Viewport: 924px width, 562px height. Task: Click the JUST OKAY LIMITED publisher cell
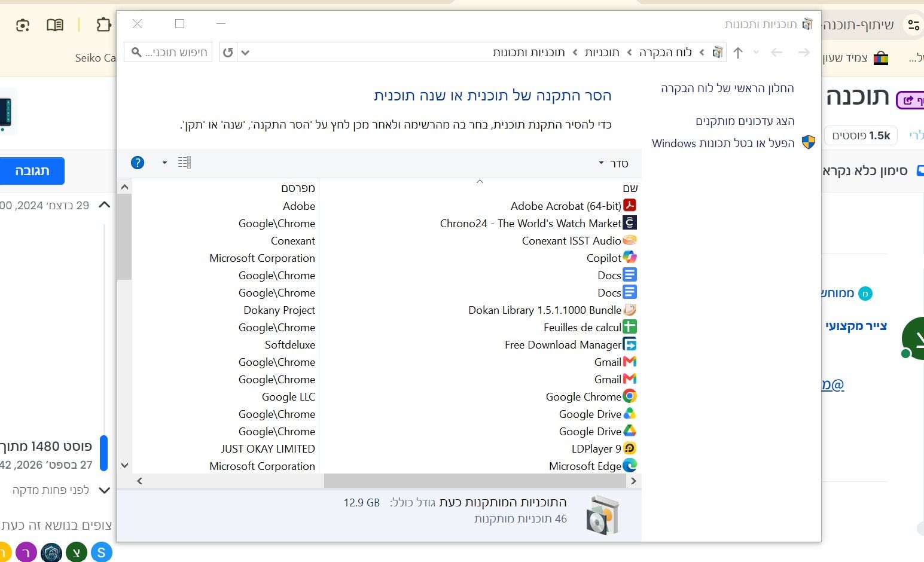click(x=268, y=449)
